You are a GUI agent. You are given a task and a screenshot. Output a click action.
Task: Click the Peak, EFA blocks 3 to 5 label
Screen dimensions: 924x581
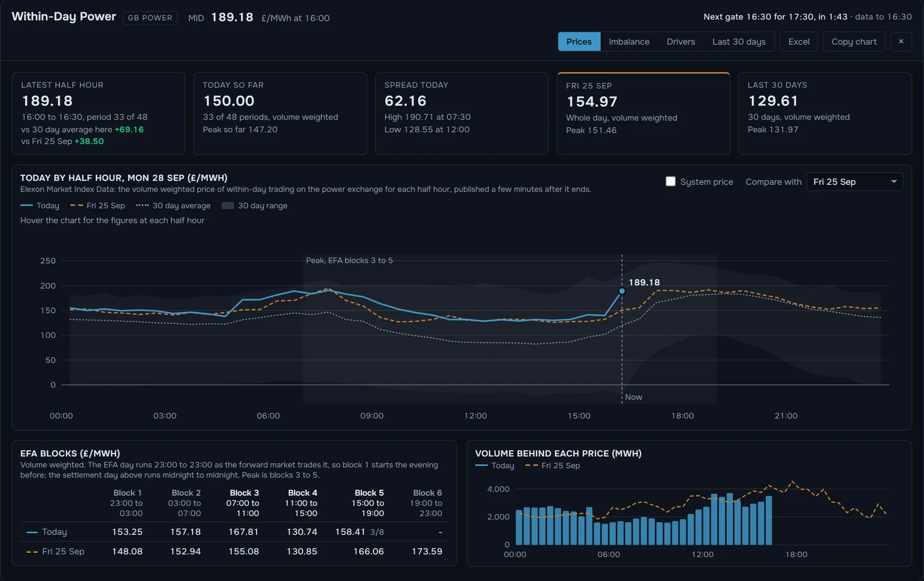(x=349, y=260)
